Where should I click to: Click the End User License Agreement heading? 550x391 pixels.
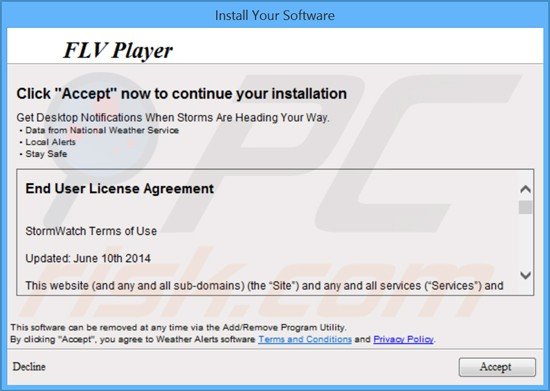coord(120,189)
